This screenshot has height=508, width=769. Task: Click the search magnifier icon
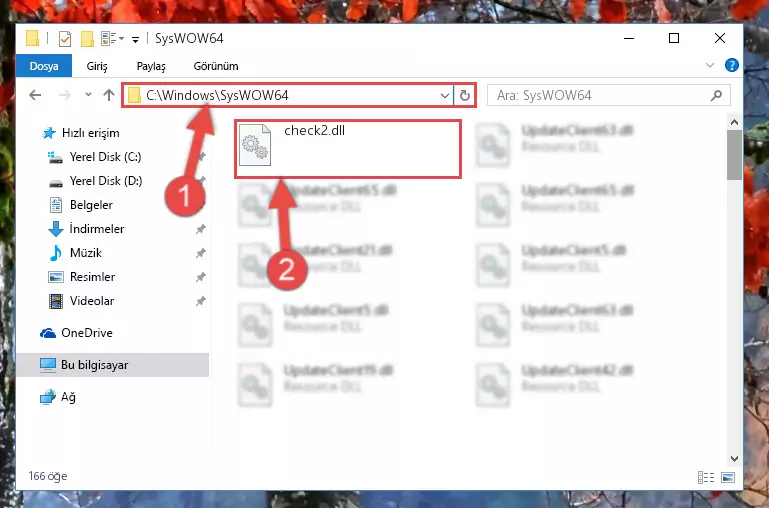point(716,95)
